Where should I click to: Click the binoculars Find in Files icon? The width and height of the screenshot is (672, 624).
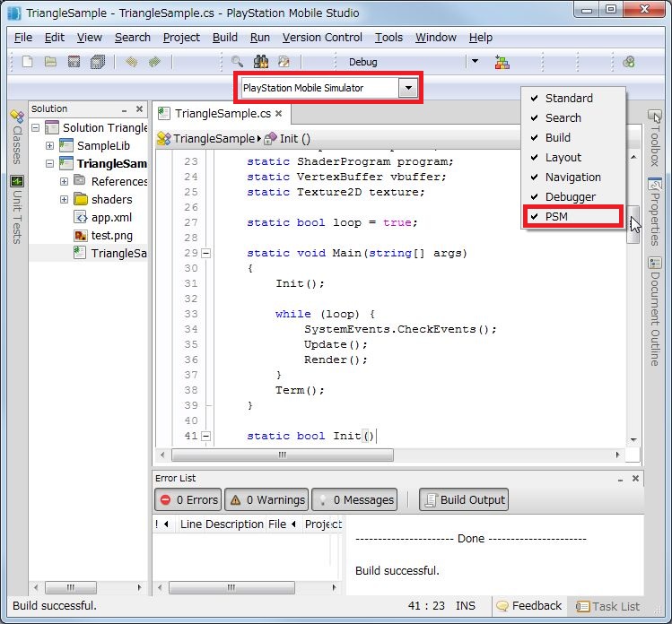[261, 62]
